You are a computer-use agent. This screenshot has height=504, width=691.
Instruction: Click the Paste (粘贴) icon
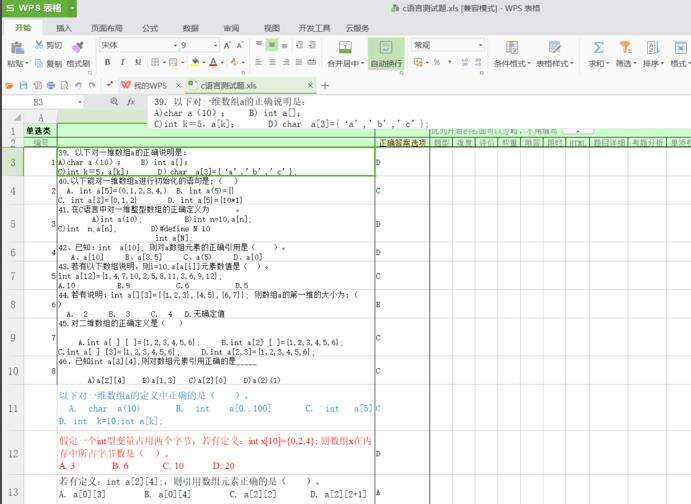coord(17,48)
